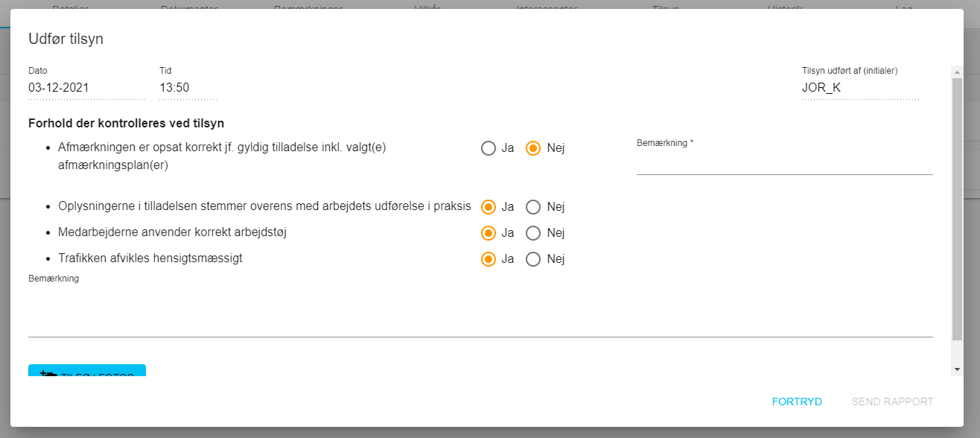
Task: Click the Tid field showing 13:50
Action: click(x=188, y=88)
